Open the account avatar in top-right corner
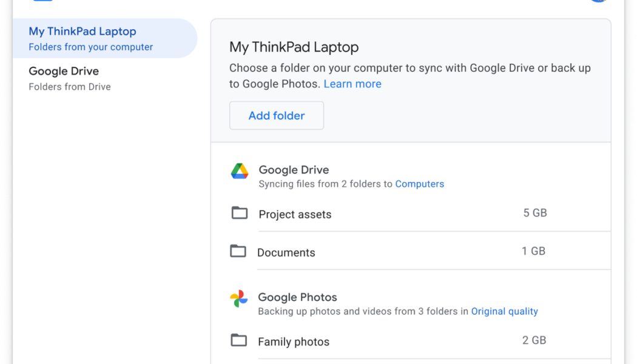 pyautogui.click(x=598, y=1)
